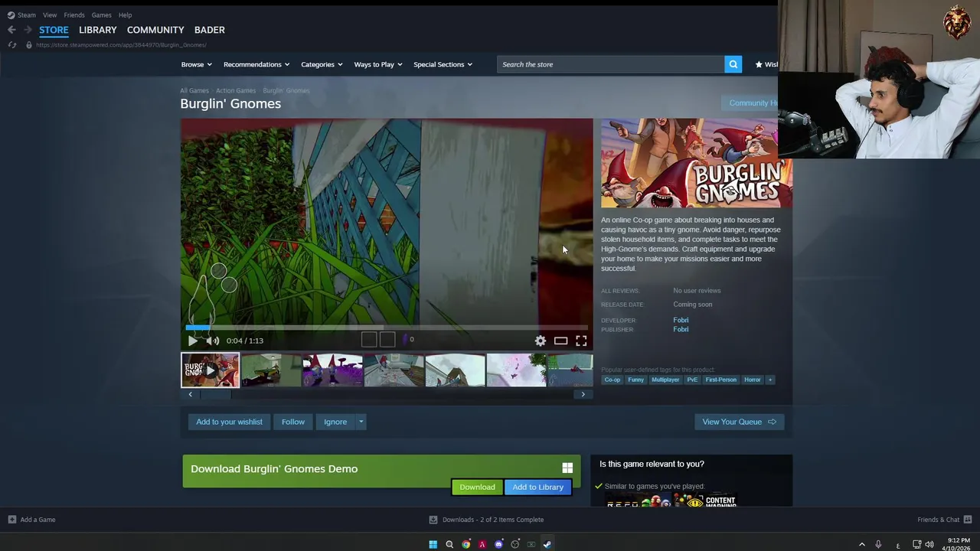Click the Steam logo in the title bar

pyautogui.click(x=11, y=15)
